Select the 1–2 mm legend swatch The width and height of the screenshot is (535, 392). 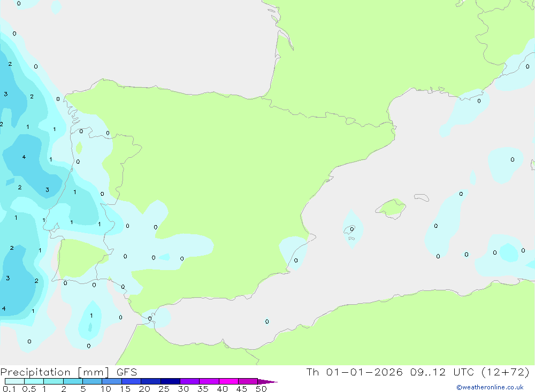(x=53, y=381)
